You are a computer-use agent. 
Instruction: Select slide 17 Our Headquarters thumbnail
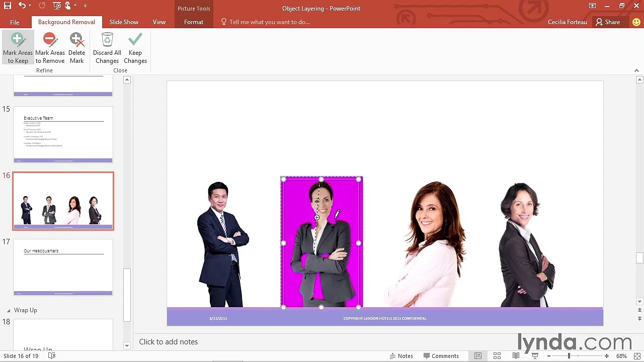point(63,267)
